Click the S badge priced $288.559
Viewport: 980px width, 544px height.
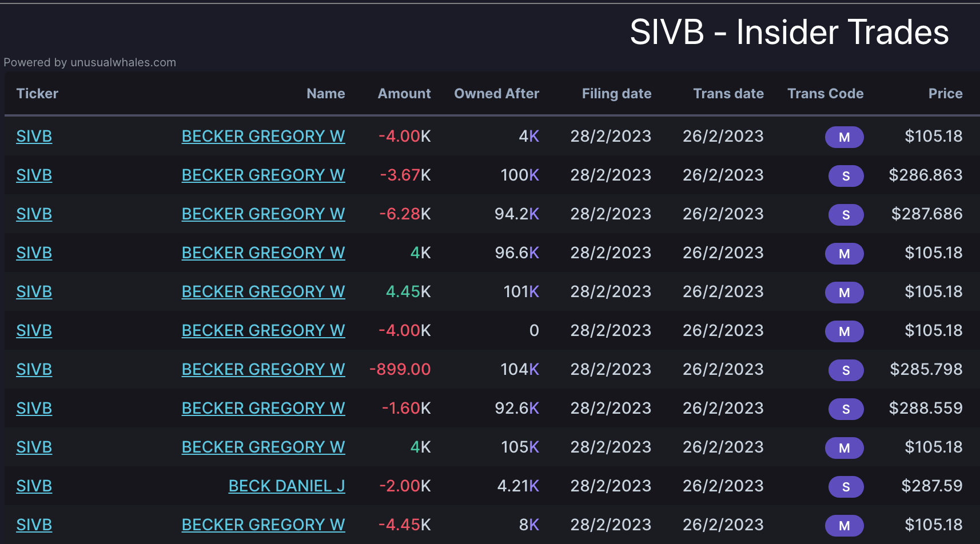point(846,409)
